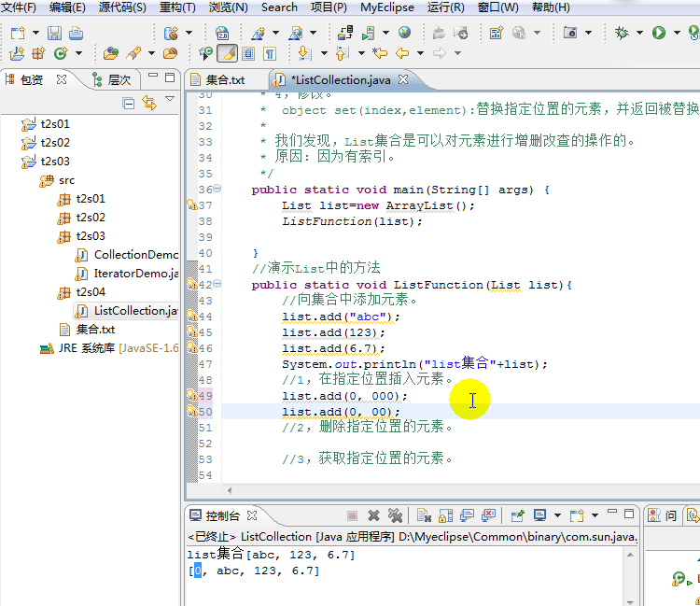700x606 pixels.
Task: Toggle Show Whitespace Characters icon
Action: pyautogui.click(x=270, y=53)
